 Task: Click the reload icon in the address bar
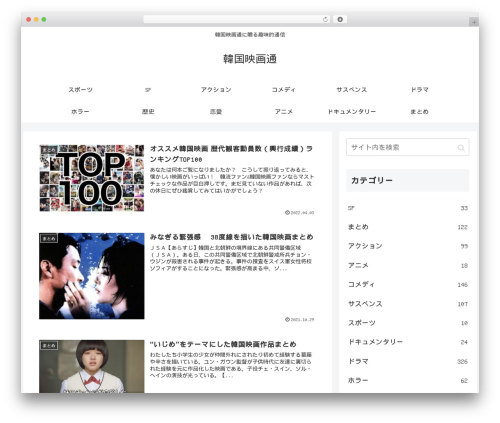325,19
